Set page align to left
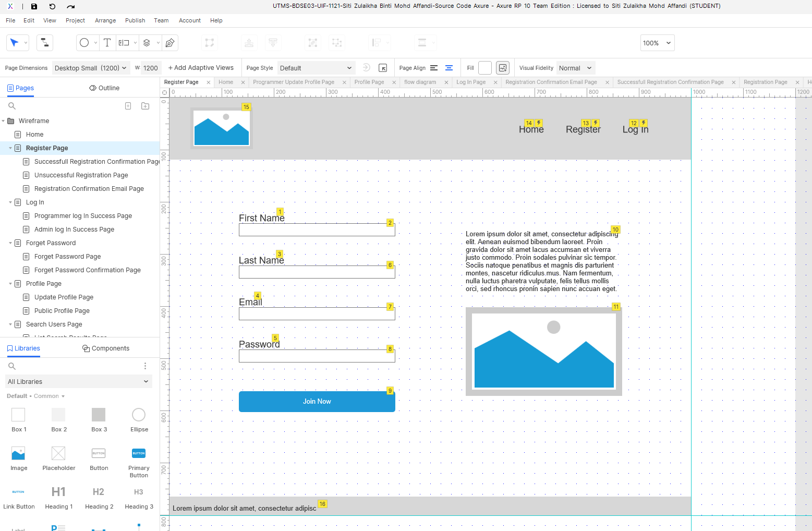This screenshot has width=812, height=531. tap(434, 68)
